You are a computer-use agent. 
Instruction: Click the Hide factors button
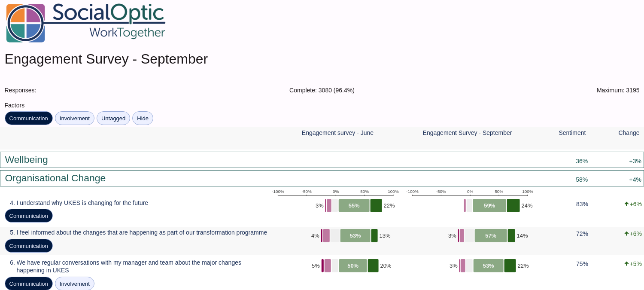click(143, 118)
